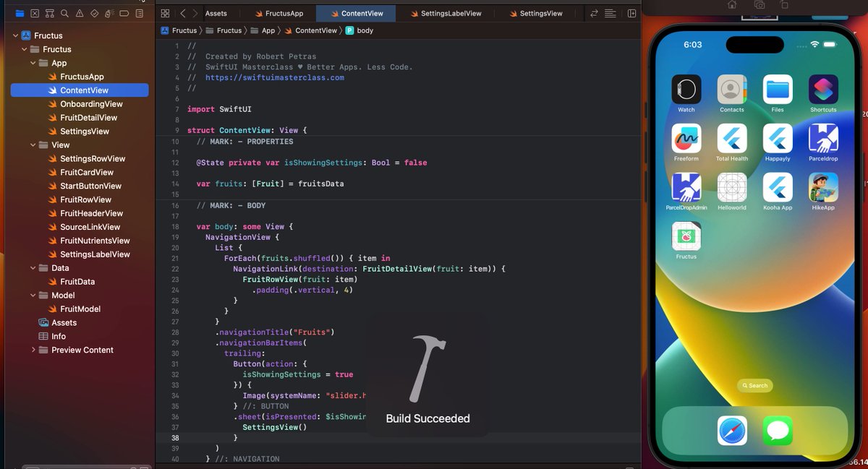The image size is (868, 469).
Task: Open the Breakpoint navigator
Action: pyautogui.click(x=125, y=13)
